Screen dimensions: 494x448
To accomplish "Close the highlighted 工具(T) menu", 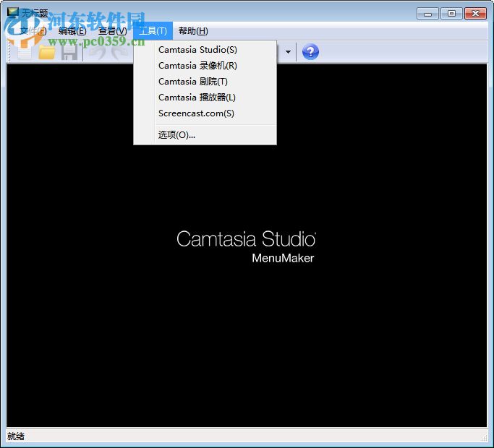I will click(153, 31).
